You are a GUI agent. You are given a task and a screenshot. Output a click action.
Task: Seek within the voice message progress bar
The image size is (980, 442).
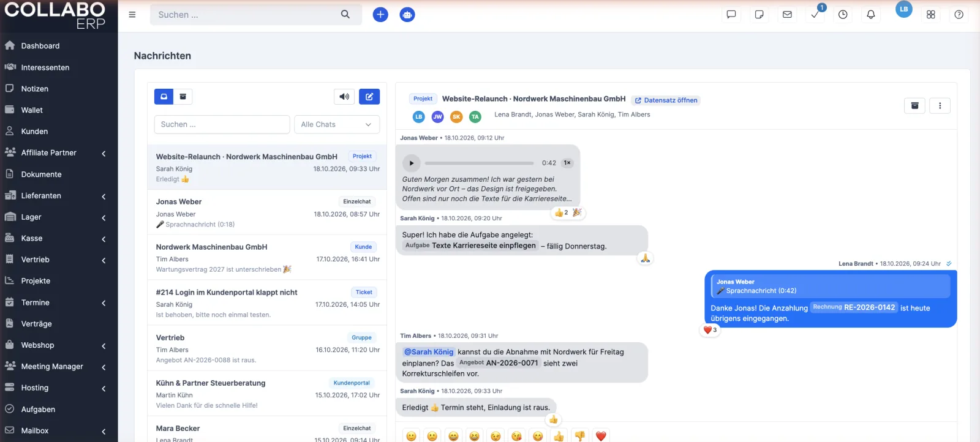[x=480, y=163]
